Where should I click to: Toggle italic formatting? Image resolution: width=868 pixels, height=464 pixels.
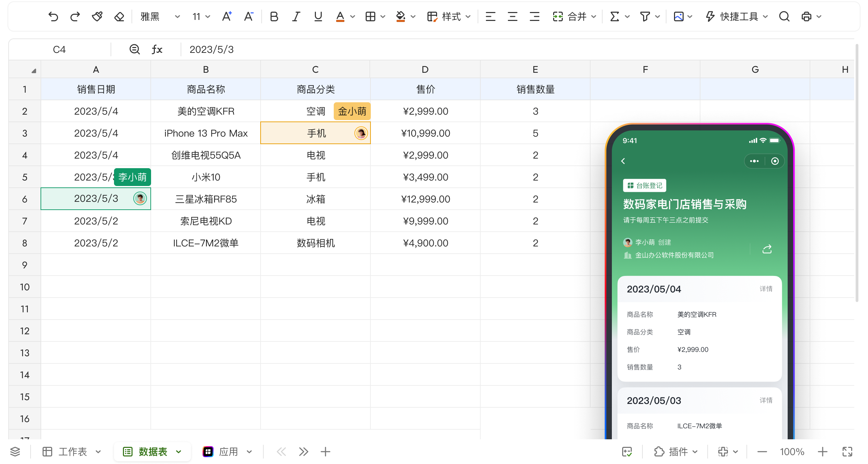pos(296,16)
